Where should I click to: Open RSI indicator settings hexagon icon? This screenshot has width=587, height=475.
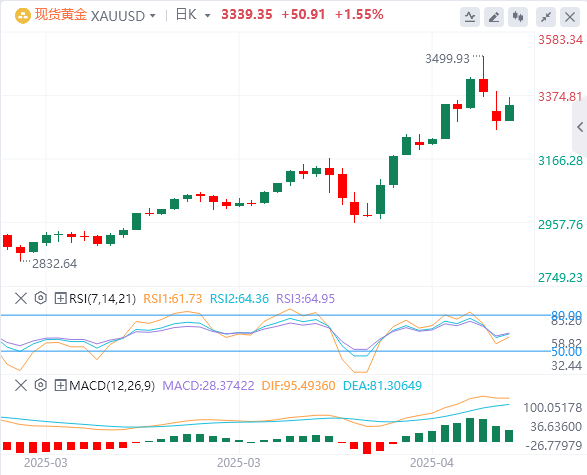point(40,298)
